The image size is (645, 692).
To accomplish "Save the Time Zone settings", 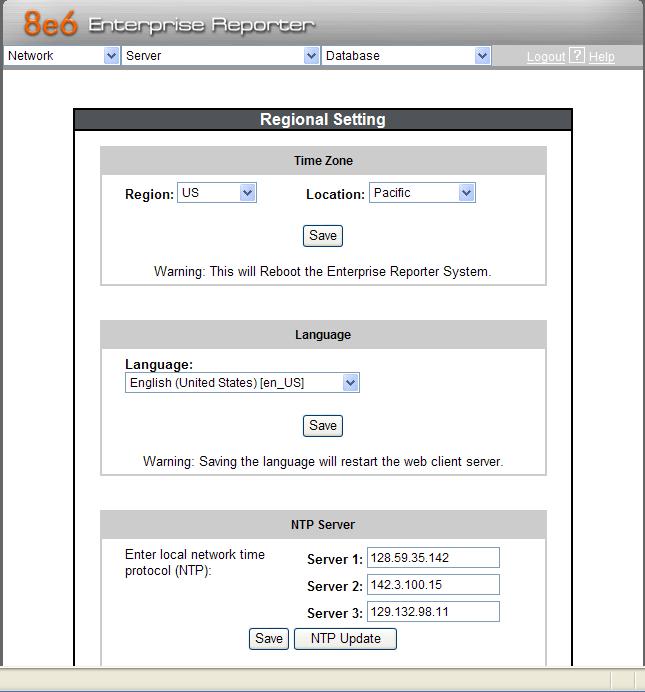I will coord(322,236).
